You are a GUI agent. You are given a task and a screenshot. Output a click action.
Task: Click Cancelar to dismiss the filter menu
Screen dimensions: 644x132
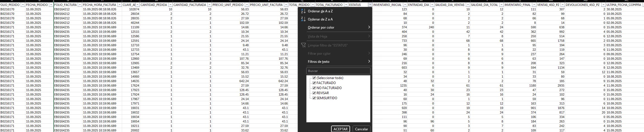click(x=361, y=129)
